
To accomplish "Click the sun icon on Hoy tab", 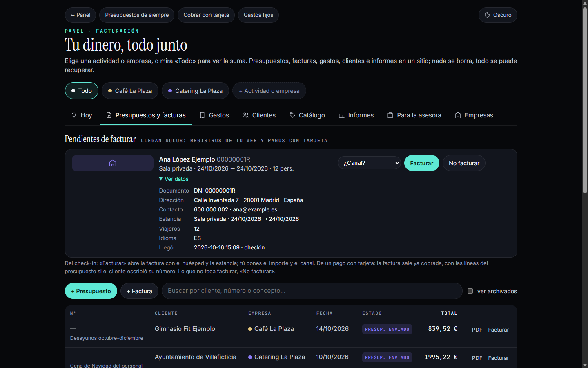I will pyautogui.click(x=74, y=115).
